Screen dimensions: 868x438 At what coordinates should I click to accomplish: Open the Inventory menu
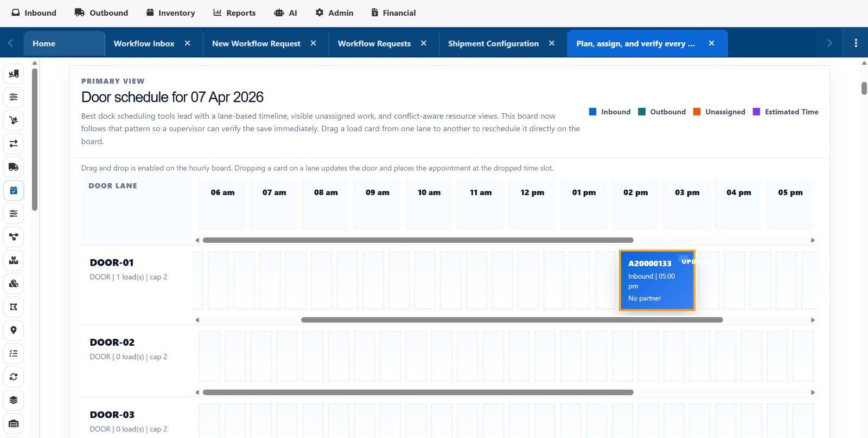[x=170, y=13]
